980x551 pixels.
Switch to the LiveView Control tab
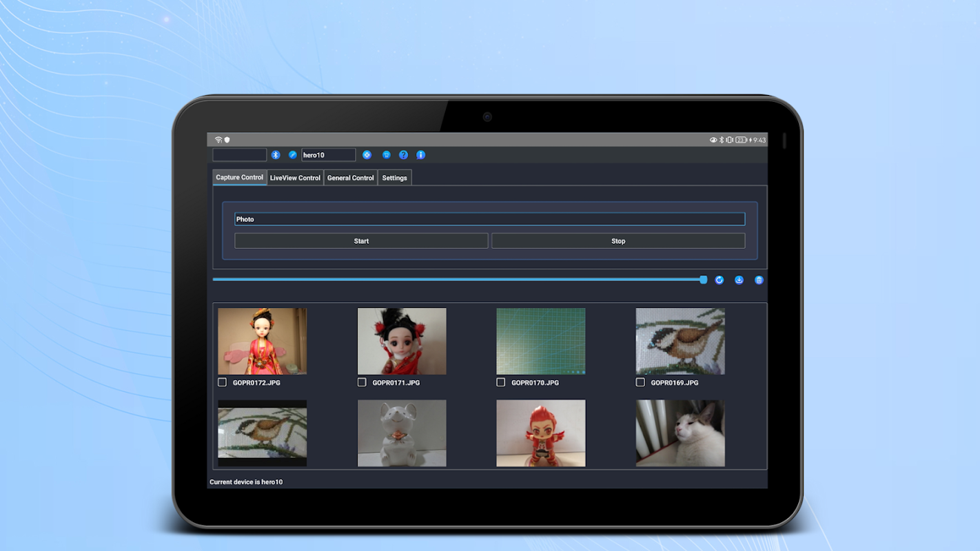tap(295, 178)
